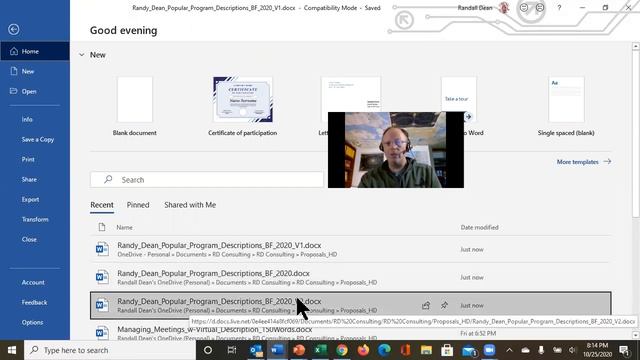The width and height of the screenshot is (640, 360).
Task: Open Cortana circle icon on taskbar
Action: coord(208,350)
